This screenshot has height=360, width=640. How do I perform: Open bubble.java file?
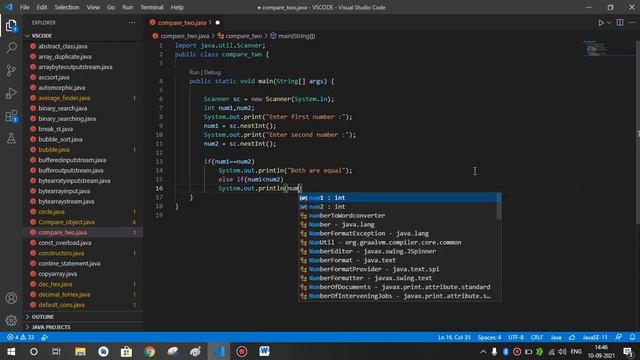(53, 150)
